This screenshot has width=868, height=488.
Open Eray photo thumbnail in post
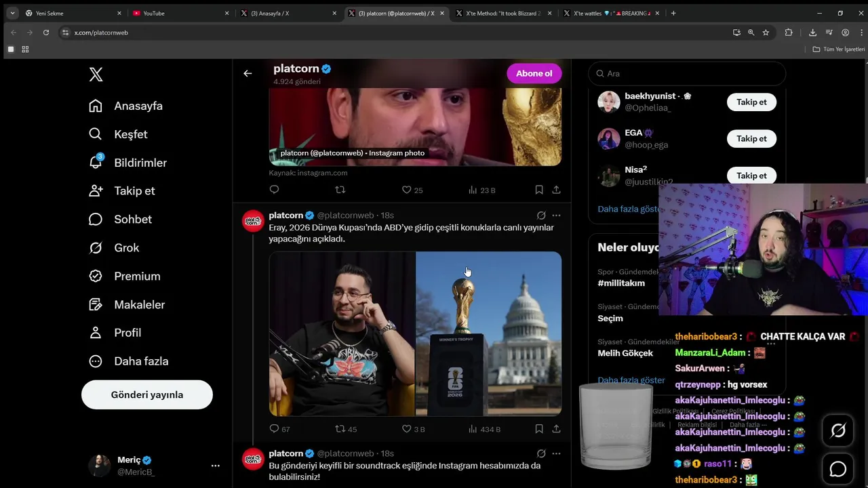[x=342, y=333]
